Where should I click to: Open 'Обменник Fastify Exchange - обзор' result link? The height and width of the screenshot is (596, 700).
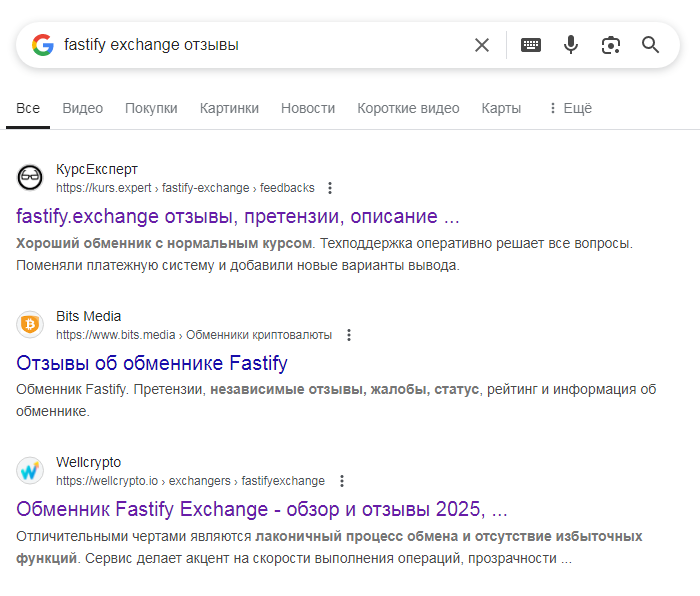[262, 509]
